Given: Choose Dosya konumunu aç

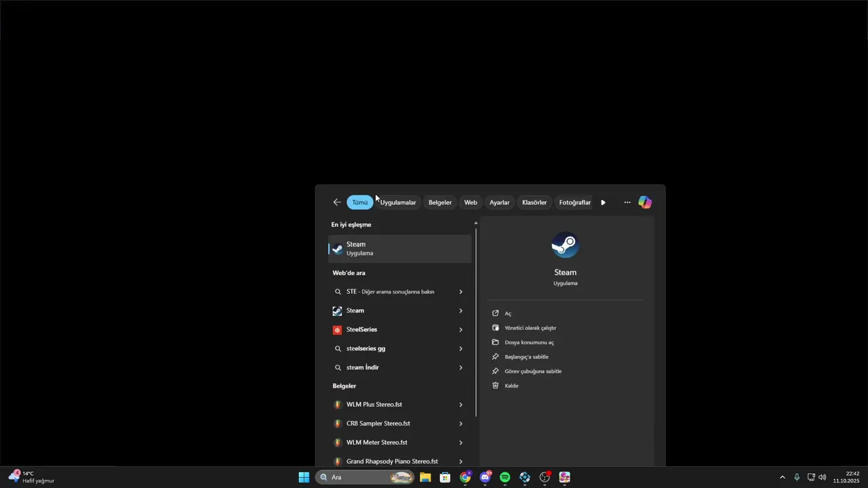Looking at the screenshot, I should pyautogui.click(x=529, y=342).
